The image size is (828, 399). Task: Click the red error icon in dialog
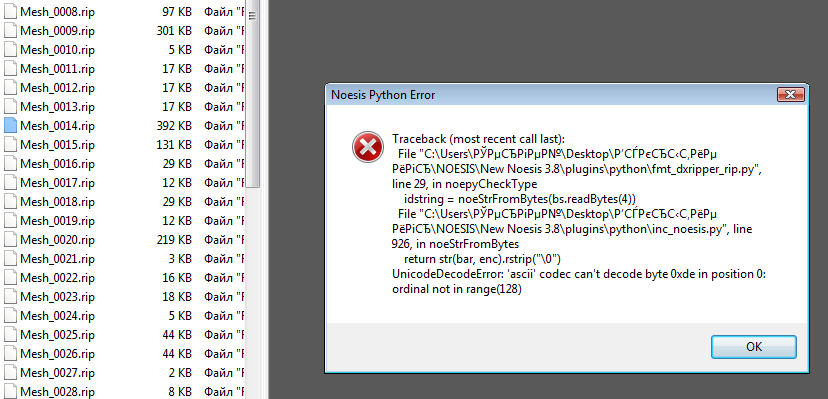point(368,147)
